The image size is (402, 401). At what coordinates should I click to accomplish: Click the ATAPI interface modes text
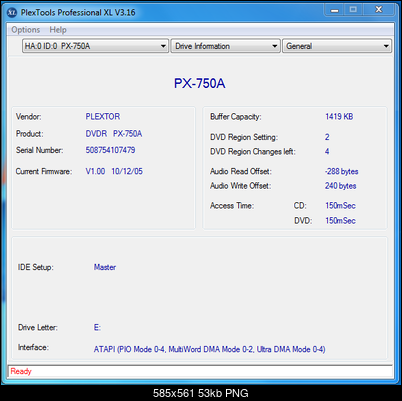point(209,349)
